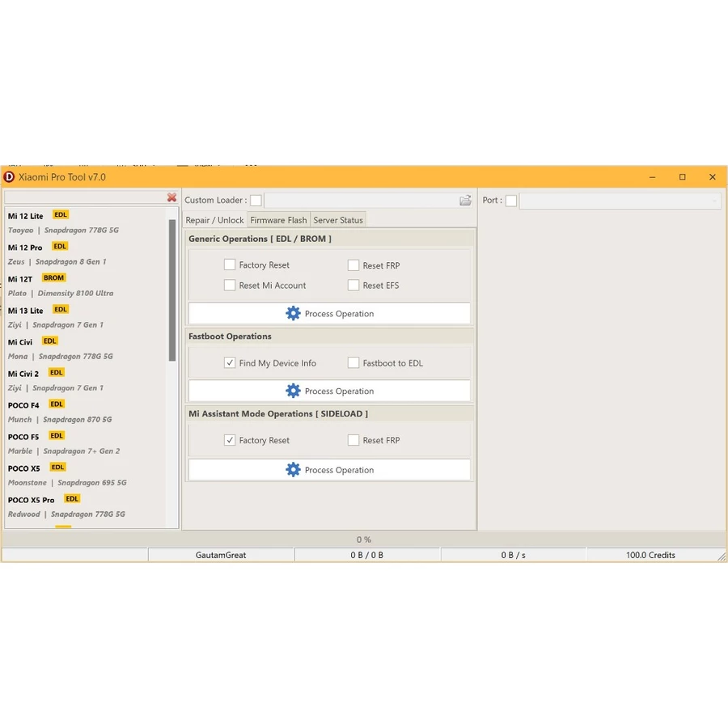Maximize the Xiaomi Pro Tool window

[x=683, y=177]
